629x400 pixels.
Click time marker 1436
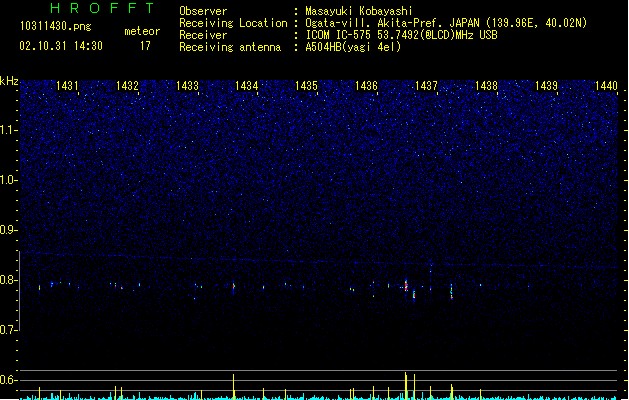[x=366, y=85]
